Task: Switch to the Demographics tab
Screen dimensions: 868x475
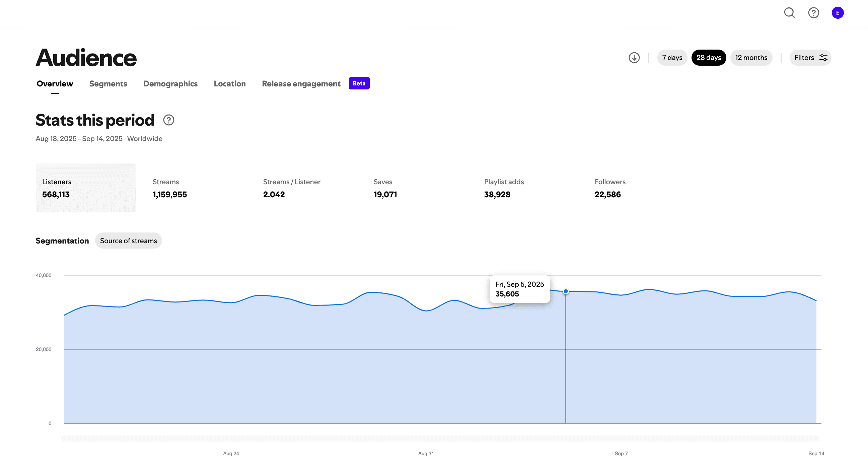Action: 170,84
